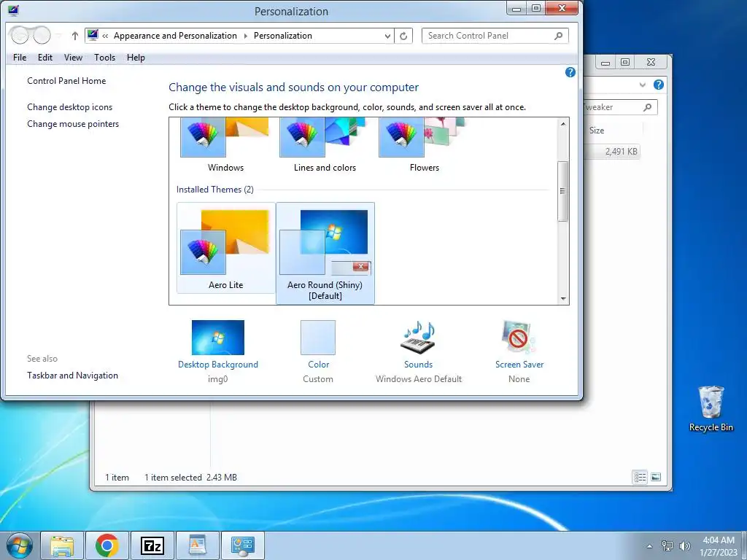The height and width of the screenshot is (560, 747).
Task: Click the Screen Saver link text
Action: point(519,365)
